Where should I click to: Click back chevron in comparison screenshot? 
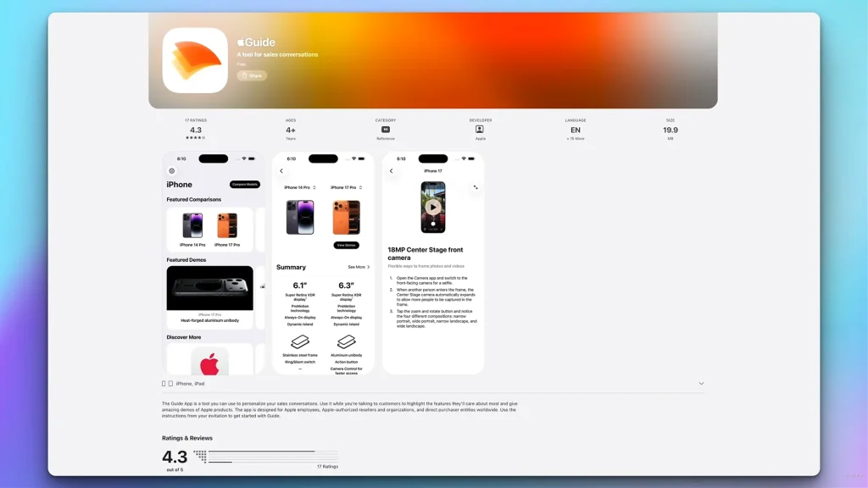[x=281, y=171]
